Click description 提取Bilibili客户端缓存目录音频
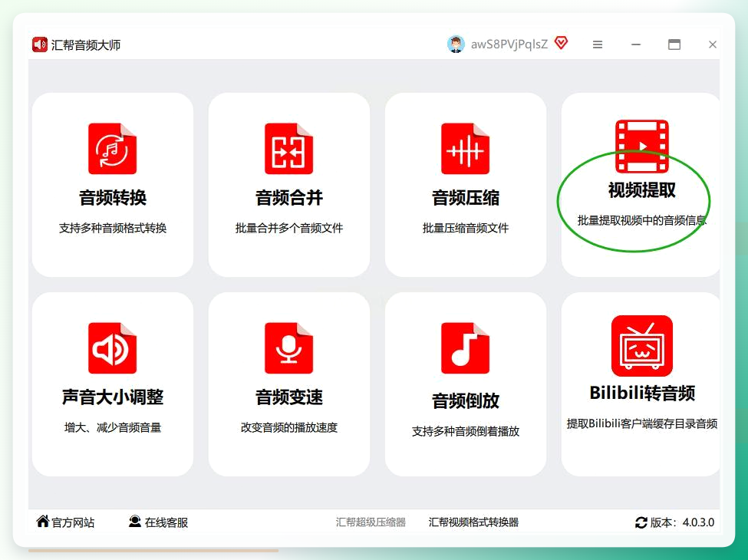This screenshot has width=748, height=560. pos(642,423)
